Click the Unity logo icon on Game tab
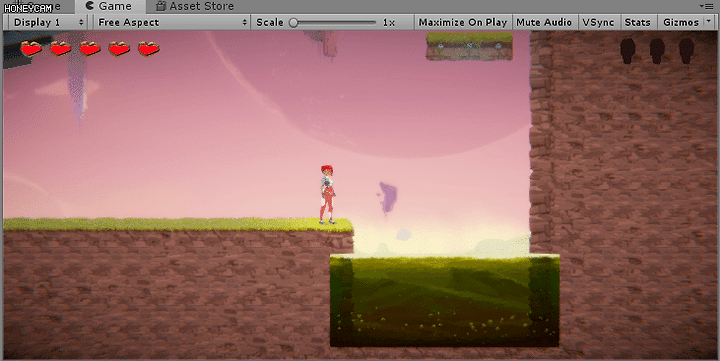The height and width of the screenshot is (361, 720). (x=90, y=6)
